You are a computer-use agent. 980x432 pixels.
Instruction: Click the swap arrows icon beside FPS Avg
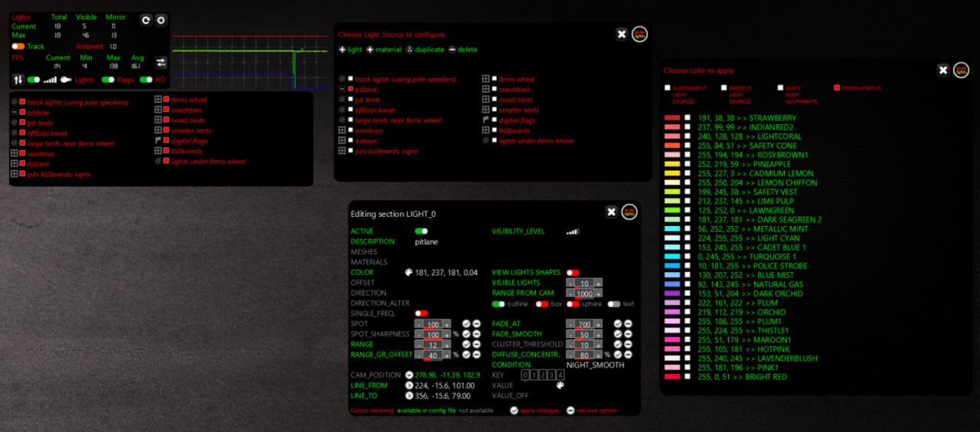tap(161, 63)
